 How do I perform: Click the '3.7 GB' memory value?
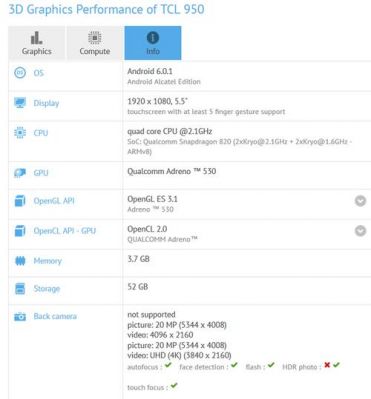138,259
